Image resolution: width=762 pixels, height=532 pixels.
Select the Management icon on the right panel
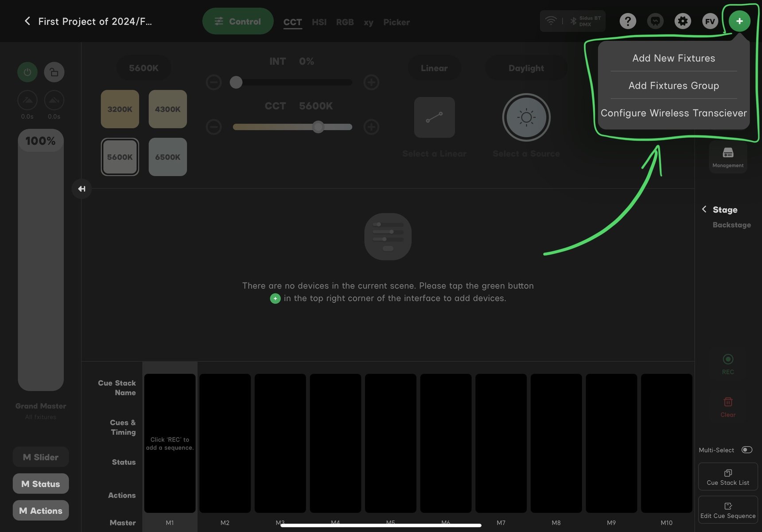click(x=728, y=156)
